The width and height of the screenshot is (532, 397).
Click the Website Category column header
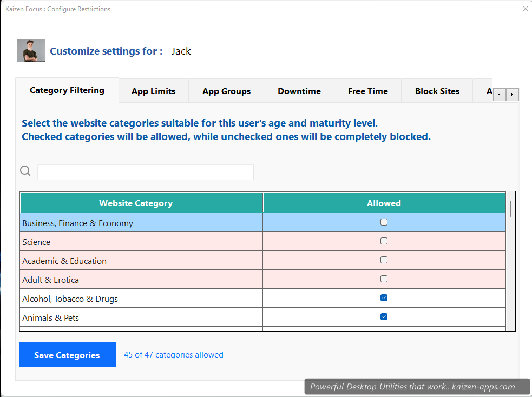tap(136, 202)
